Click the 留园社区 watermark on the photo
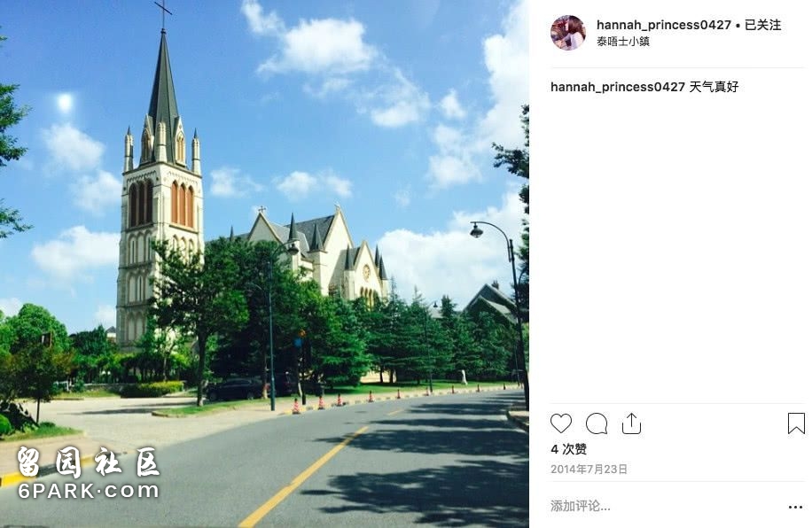Viewport: 812px width, 528px height. click(x=89, y=462)
